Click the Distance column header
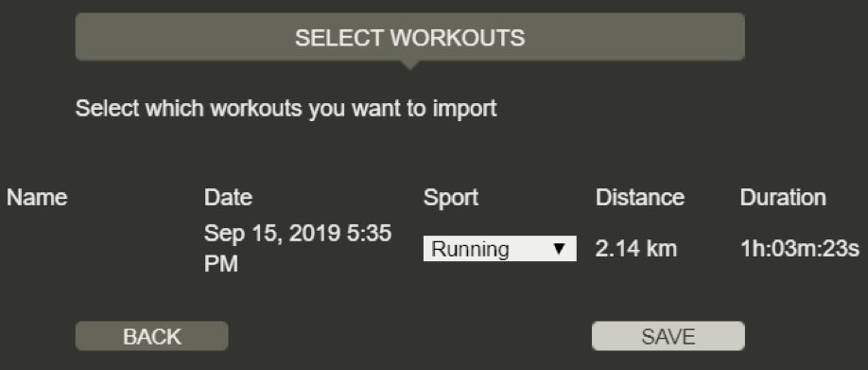The image size is (868, 370). pyautogui.click(x=640, y=198)
